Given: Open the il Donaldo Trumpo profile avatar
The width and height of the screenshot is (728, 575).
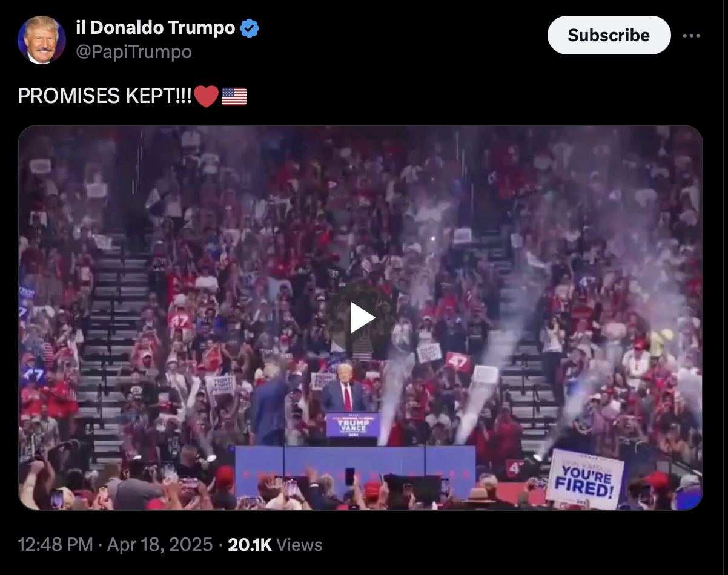Looking at the screenshot, I should [42, 40].
